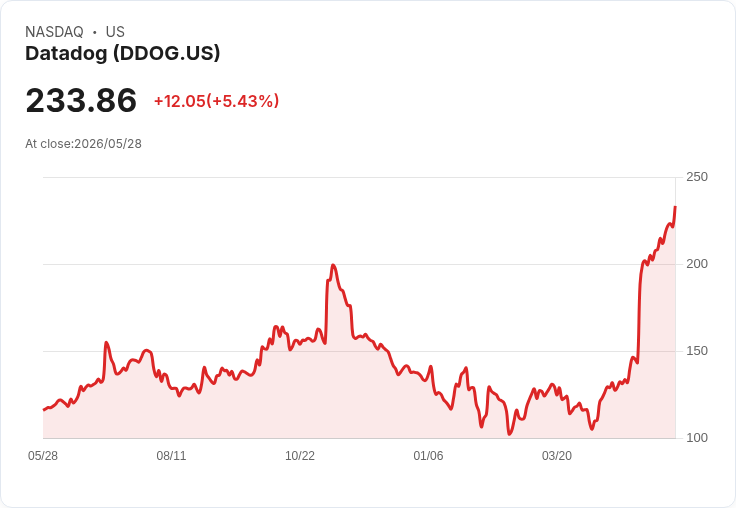Click the lowest dip of the price line near 100
The image size is (736, 508).
509,434
